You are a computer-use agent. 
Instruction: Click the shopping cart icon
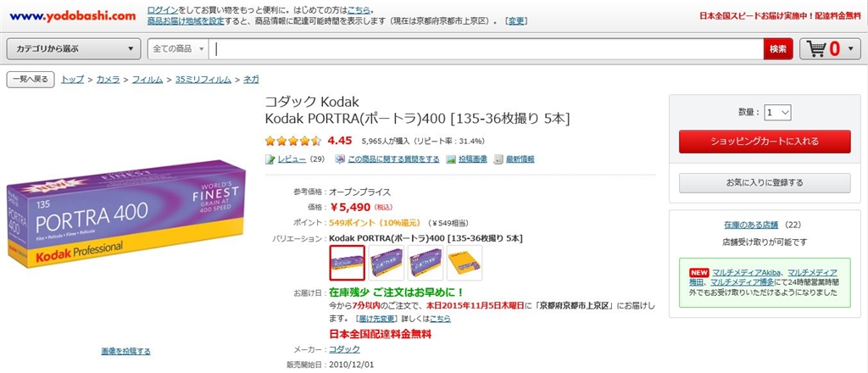pyautogui.click(x=817, y=49)
